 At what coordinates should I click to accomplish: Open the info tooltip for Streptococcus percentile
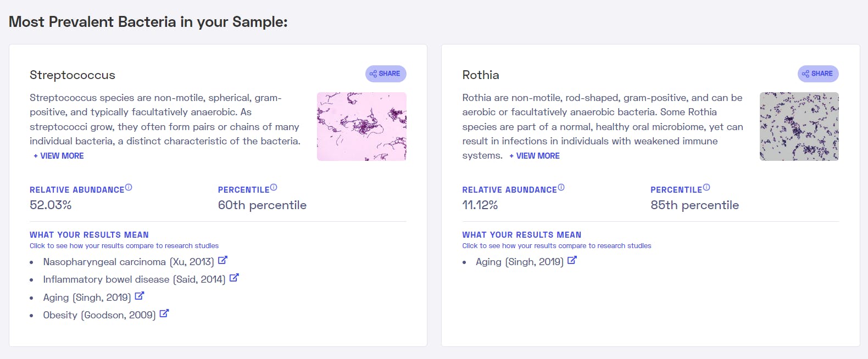click(x=274, y=186)
